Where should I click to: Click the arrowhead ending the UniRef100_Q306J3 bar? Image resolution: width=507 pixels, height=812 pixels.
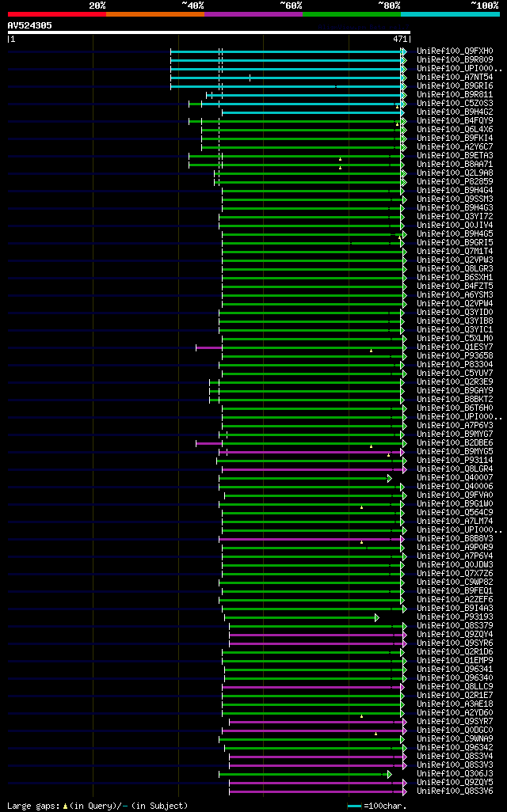389,774
